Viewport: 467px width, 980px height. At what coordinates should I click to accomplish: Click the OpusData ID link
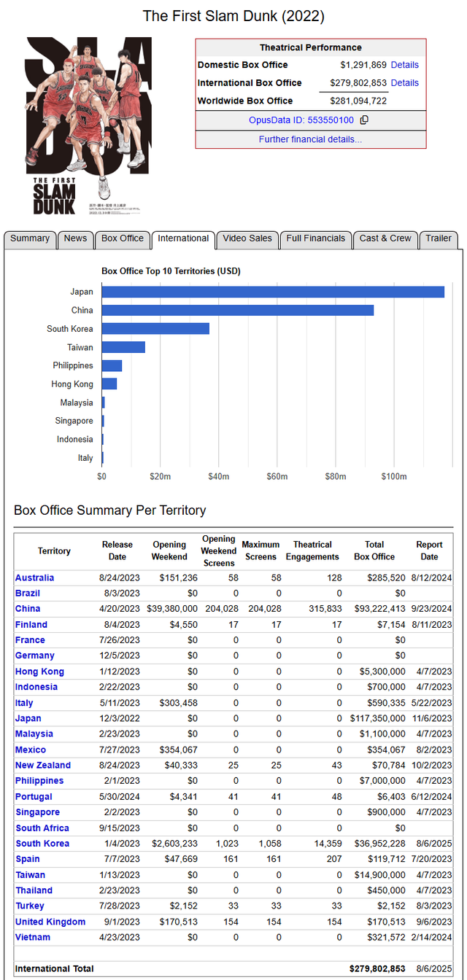[301, 120]
